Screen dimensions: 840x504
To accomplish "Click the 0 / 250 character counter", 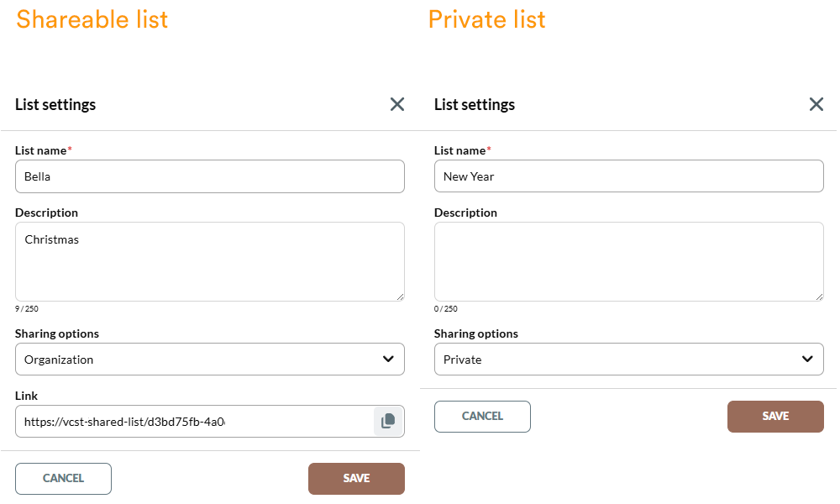I will 446,309.
